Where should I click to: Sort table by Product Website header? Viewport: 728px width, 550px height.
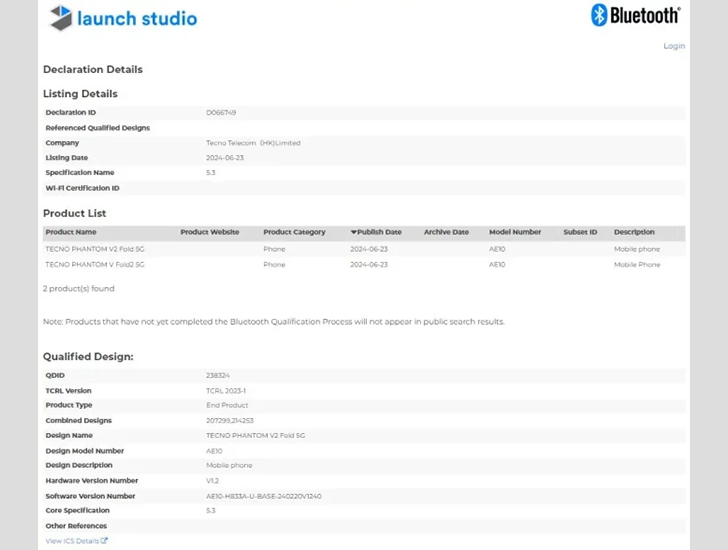210,232
